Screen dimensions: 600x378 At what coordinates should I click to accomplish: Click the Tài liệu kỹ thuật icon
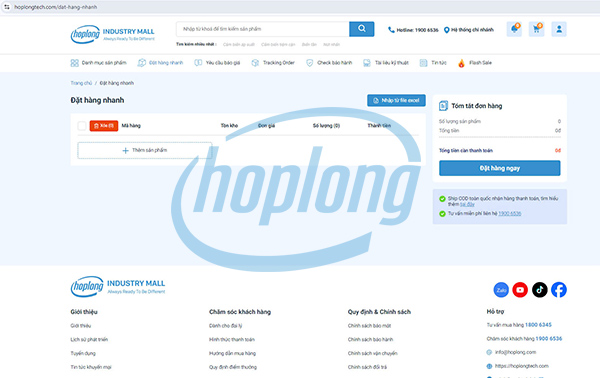click(367, 63)
